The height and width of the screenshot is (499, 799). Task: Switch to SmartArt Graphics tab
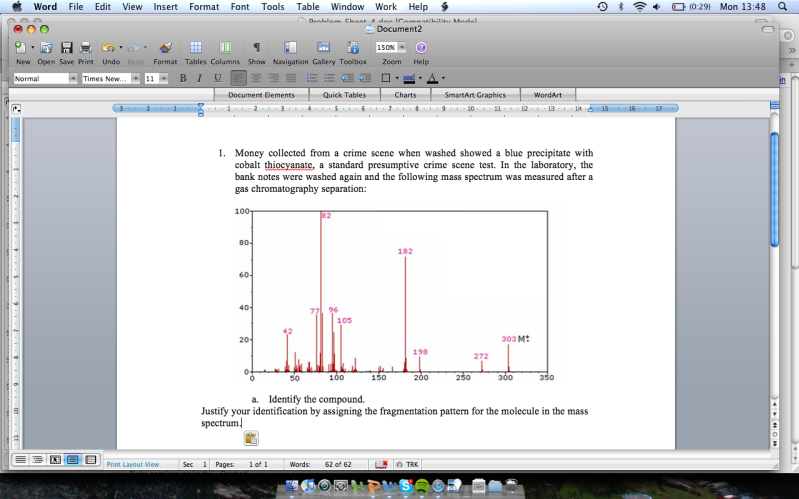[475, 95]
